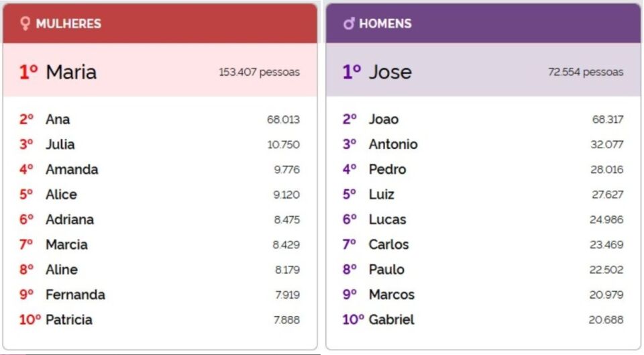The width and height of the screenshot is (644, 355).
Task: Click Patricia at tenth place
Action: 69,320
